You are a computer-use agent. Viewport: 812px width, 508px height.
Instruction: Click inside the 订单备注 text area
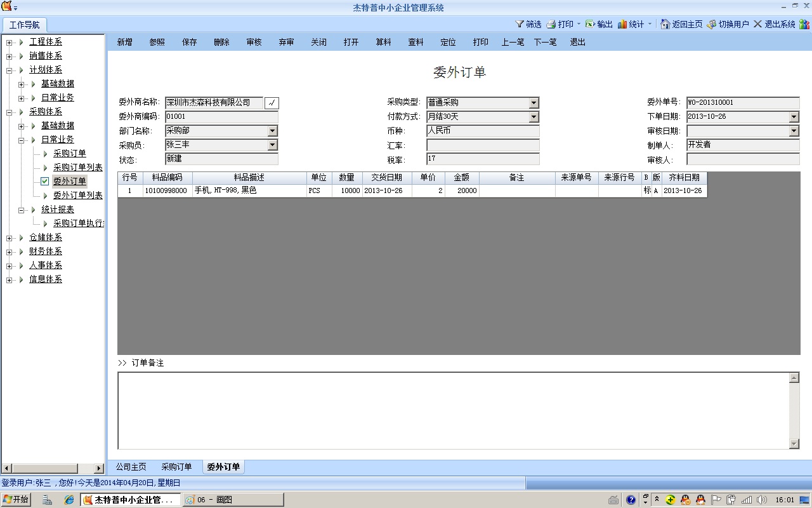pyautogui.click(x=453, y=411)
